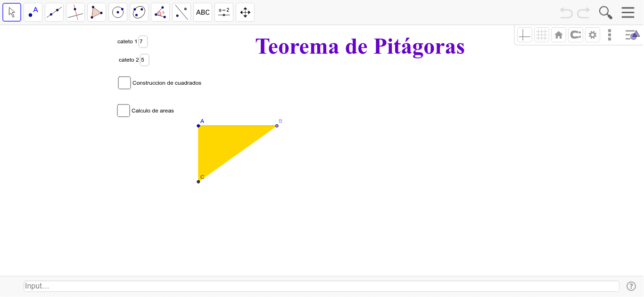Select the Line through two points tool
Viewport: 644px width, 297px height.
(x=54, y=12)
